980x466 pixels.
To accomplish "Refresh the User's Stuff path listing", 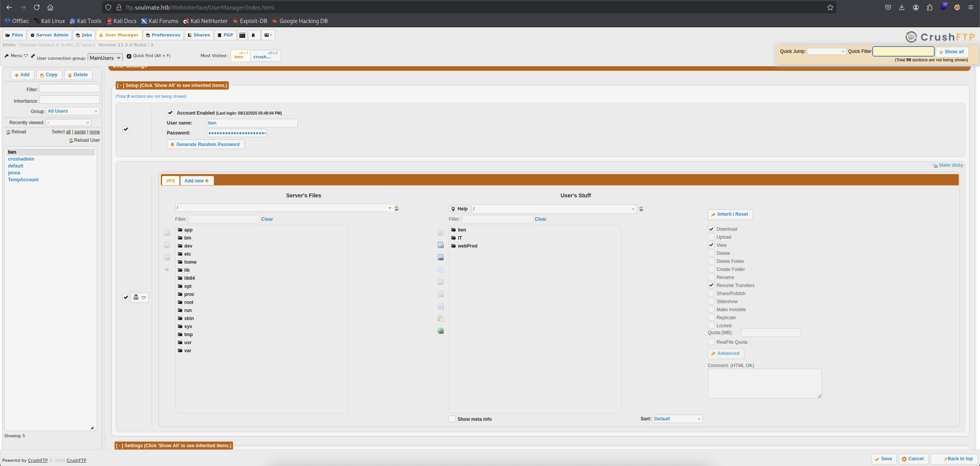I will (x=641, y=209).
